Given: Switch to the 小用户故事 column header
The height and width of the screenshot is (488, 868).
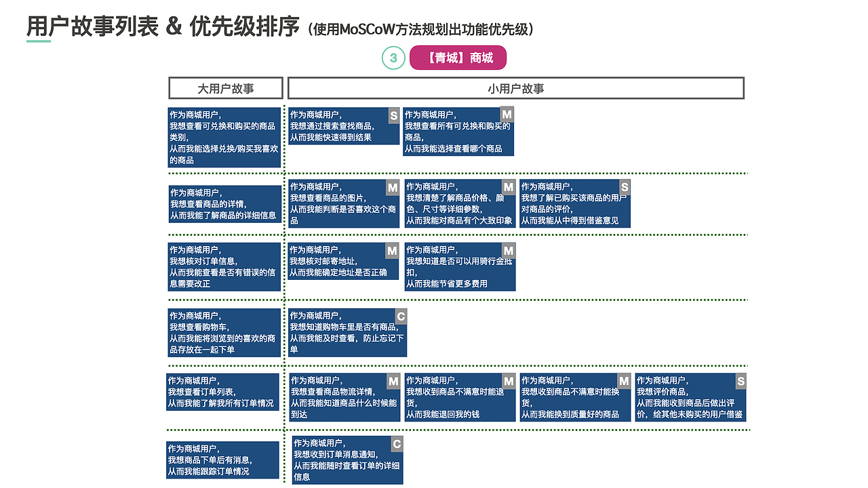Looking at the screenshot, I should (x=515, y=87).
